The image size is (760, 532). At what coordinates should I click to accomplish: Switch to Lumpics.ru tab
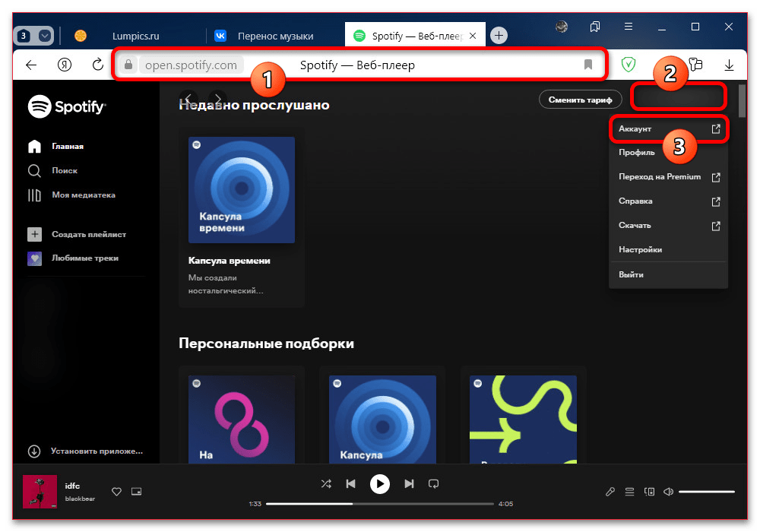click(x=136, y=36)
